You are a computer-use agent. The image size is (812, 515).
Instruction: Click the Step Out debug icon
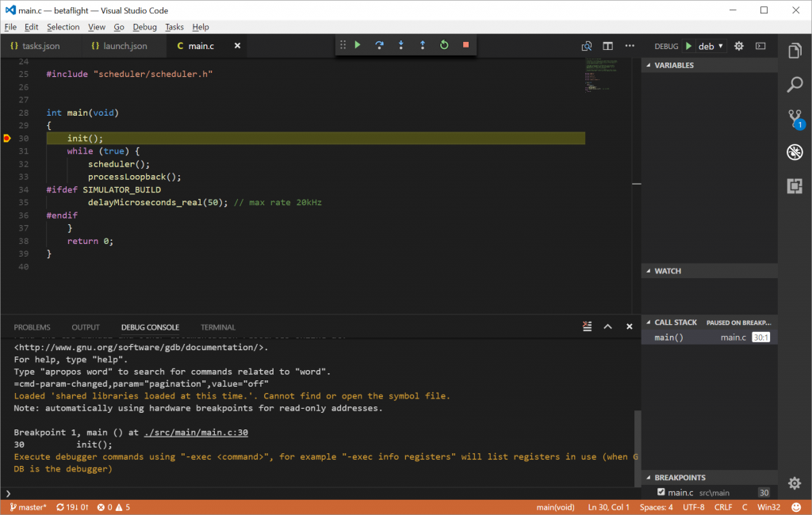(423, 45)
